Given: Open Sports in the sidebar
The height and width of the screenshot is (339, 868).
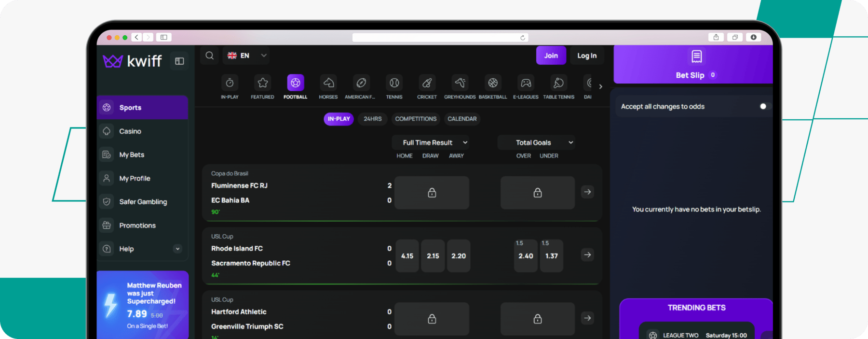Looking at the screenshot, I should pyautogui.click(x=143, y=107).
